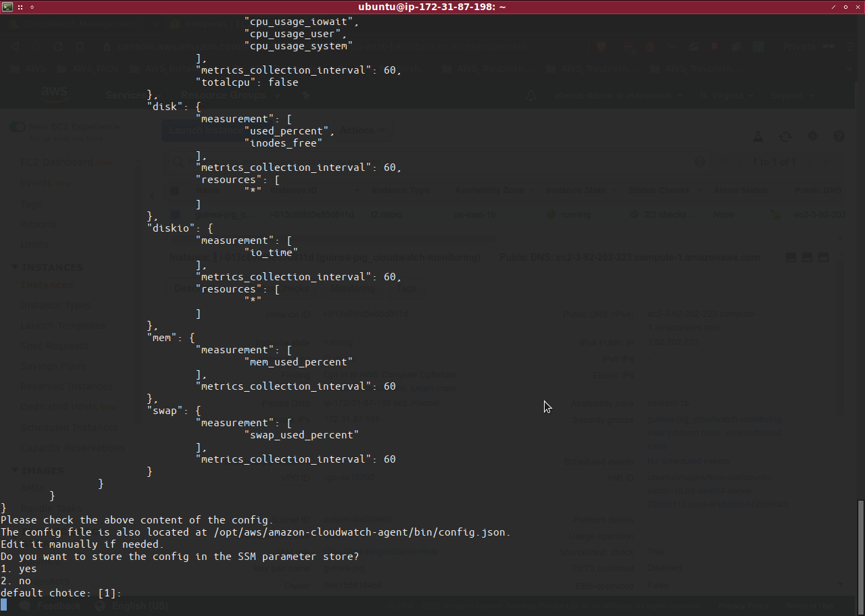This screenshot has height=616, width=865.
Task: Select the "cpu_usage_iowait" line
Action: tap(301, 22)
